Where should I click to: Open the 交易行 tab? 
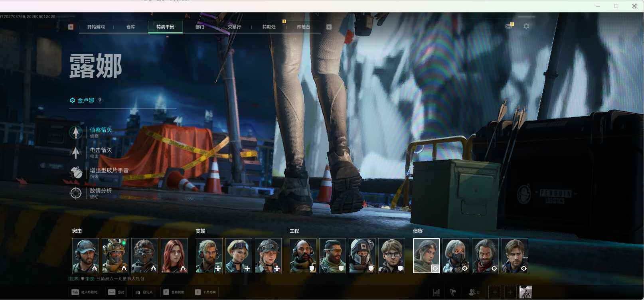[234, 27]
